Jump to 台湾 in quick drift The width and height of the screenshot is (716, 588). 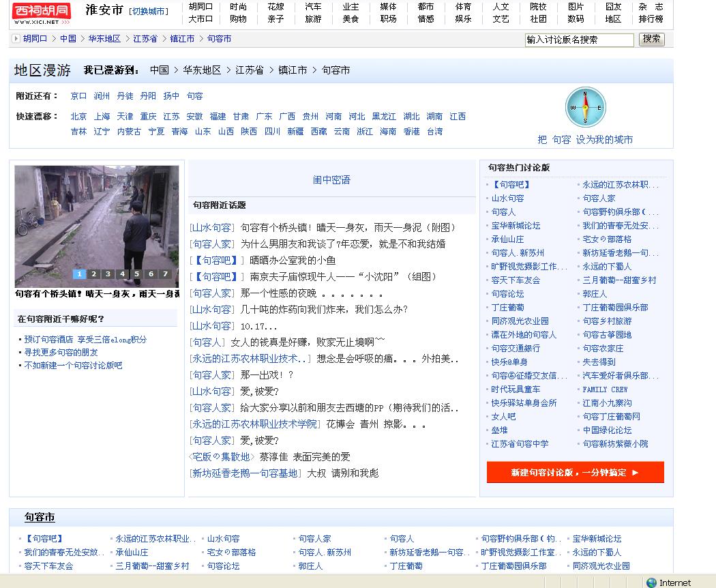tap(435, 132)
